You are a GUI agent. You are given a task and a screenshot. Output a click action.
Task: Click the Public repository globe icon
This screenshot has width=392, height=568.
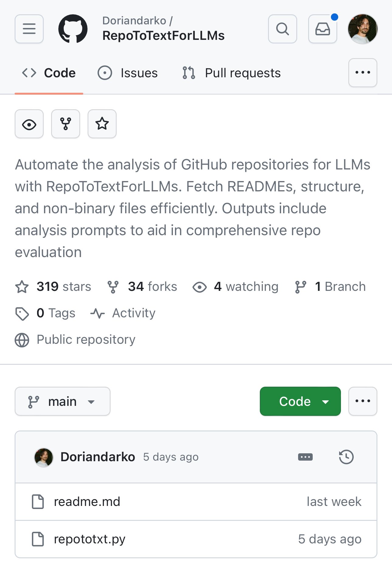click(22, 340)
